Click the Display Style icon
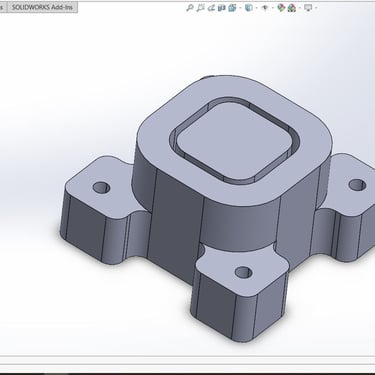This screenshot has height=375, width=375. coord(249,8)
